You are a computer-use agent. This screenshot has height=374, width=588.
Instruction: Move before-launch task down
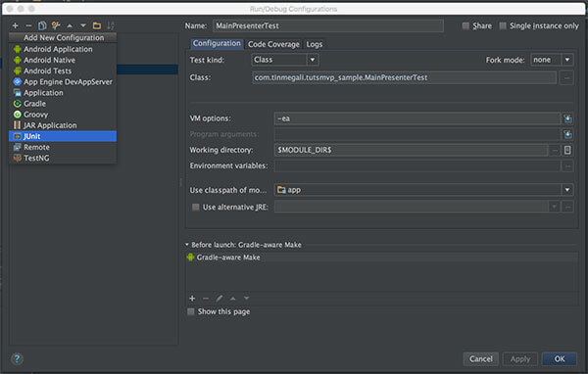click(x=246, y=299)
